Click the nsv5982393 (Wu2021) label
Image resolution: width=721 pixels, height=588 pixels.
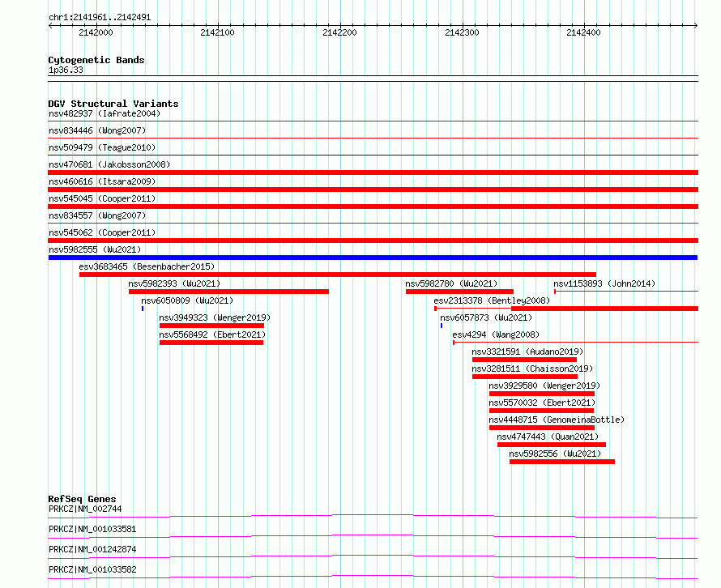(x=174, y=283)
